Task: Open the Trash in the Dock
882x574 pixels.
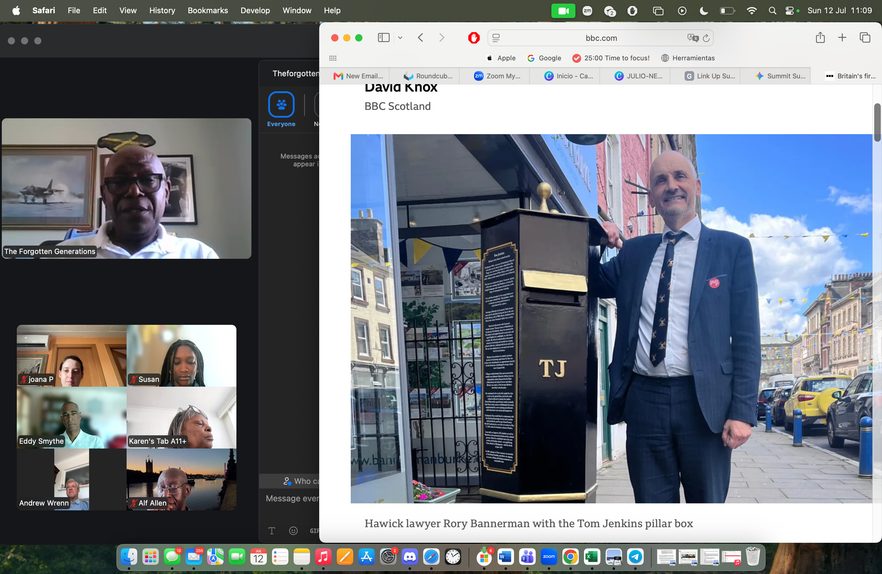Action: (x=753, y=557)
